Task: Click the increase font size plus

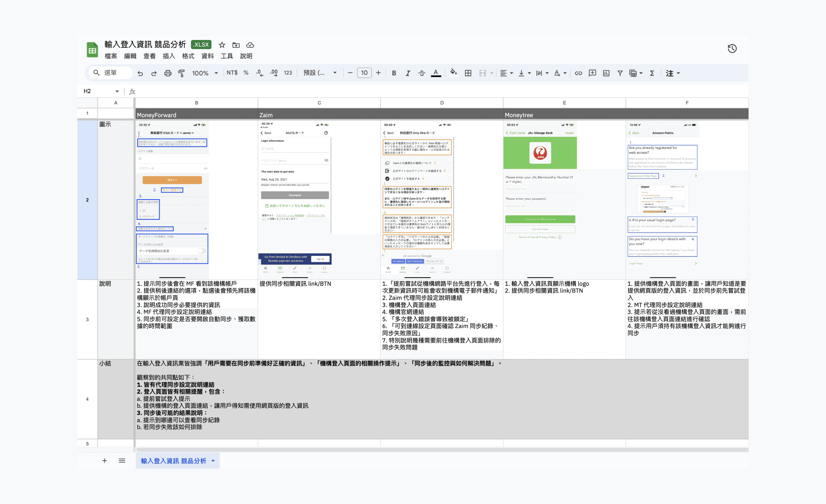Action: [x=378, y=73]
